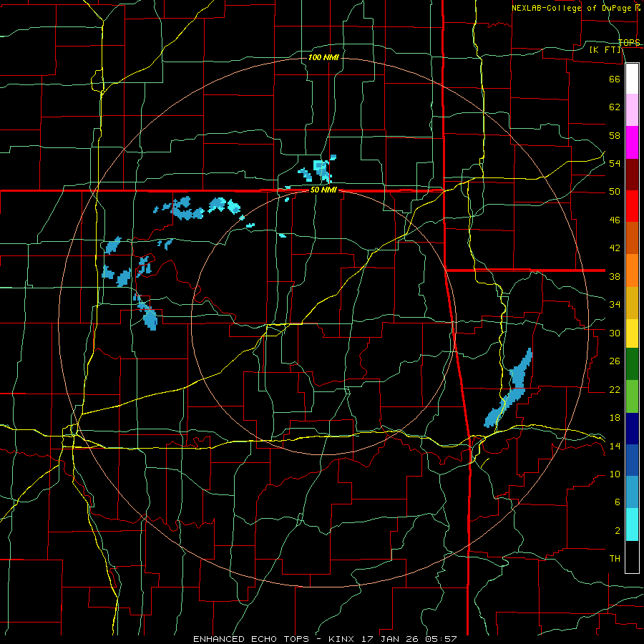The image size is (644, 644).
Task: Click the legend value 46
Action: point(615,220)
